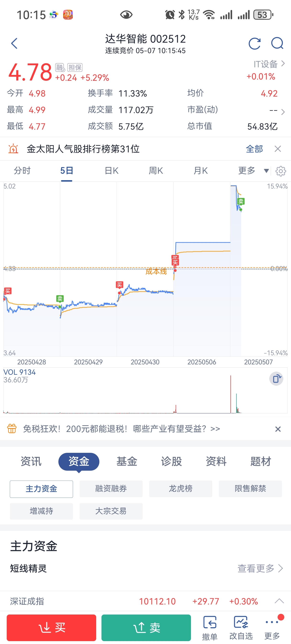The image size is (291, 644).
Task: Expand the 更多 chart period dropdown
Action: (x=253, y=171)
